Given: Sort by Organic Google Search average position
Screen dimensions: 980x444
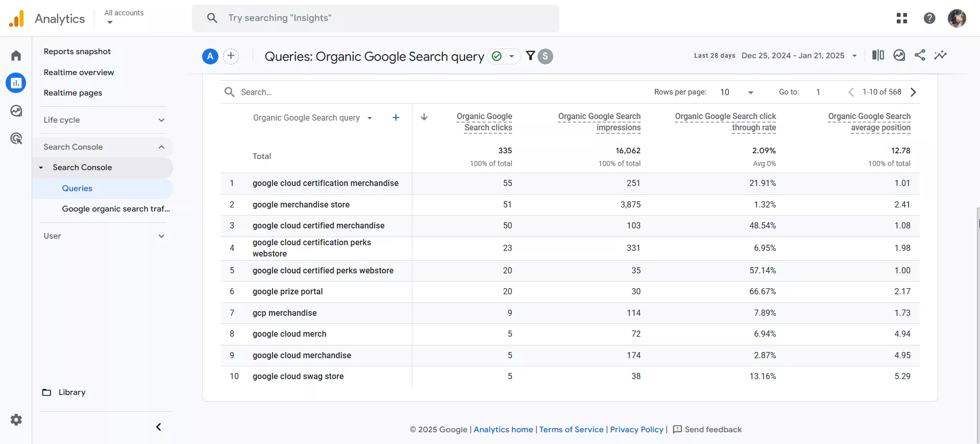Looking at the screenshot, I should pyautogui.click(x=869, y=122).
